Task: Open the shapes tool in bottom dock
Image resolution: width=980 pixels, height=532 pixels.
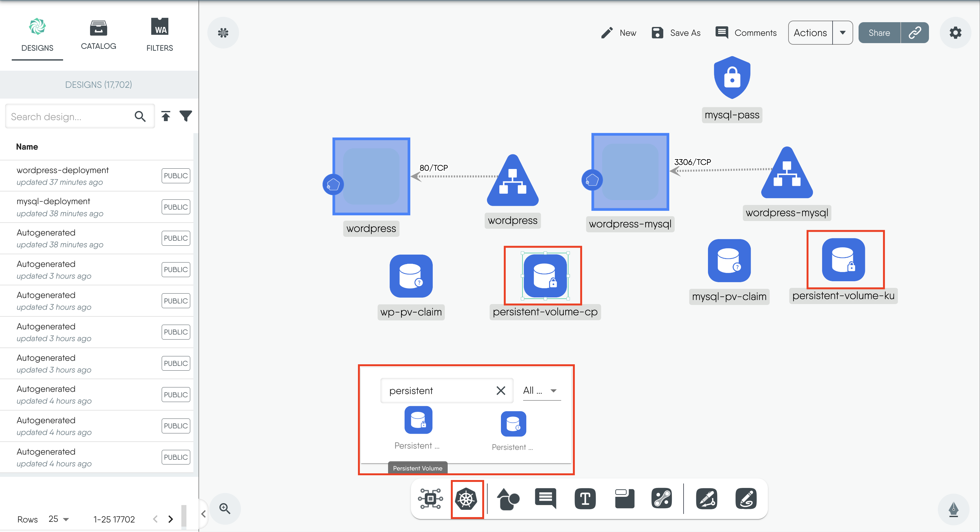Action: [x=508, y=499]
